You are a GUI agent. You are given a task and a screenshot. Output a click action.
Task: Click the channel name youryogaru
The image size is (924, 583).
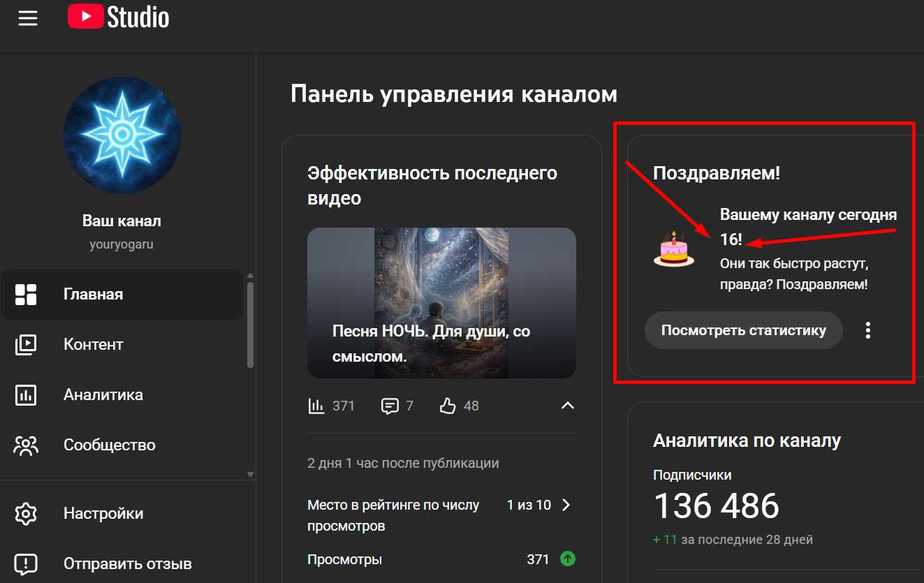coord(122,243)
